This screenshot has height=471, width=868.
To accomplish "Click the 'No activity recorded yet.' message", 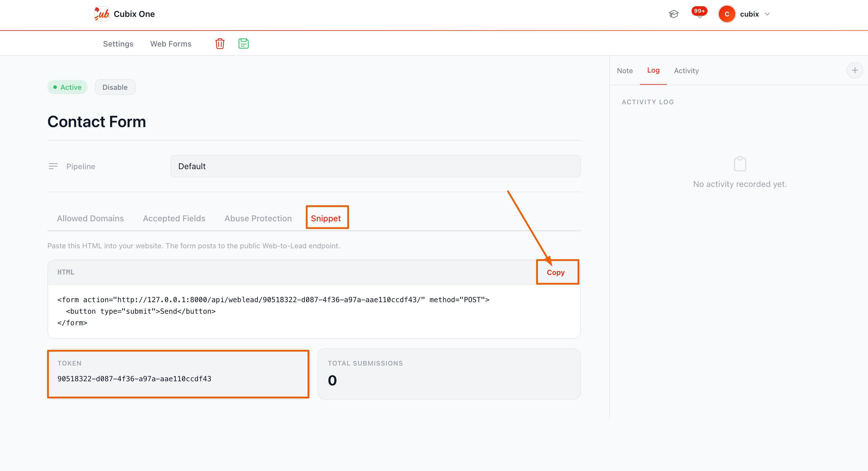I will tap(740, 184).
